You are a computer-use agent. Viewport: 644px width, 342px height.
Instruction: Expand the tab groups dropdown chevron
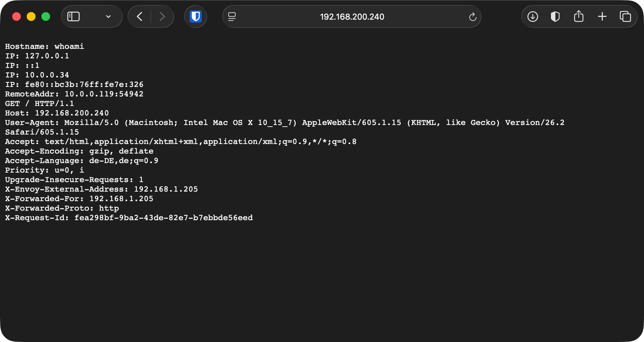108,16
